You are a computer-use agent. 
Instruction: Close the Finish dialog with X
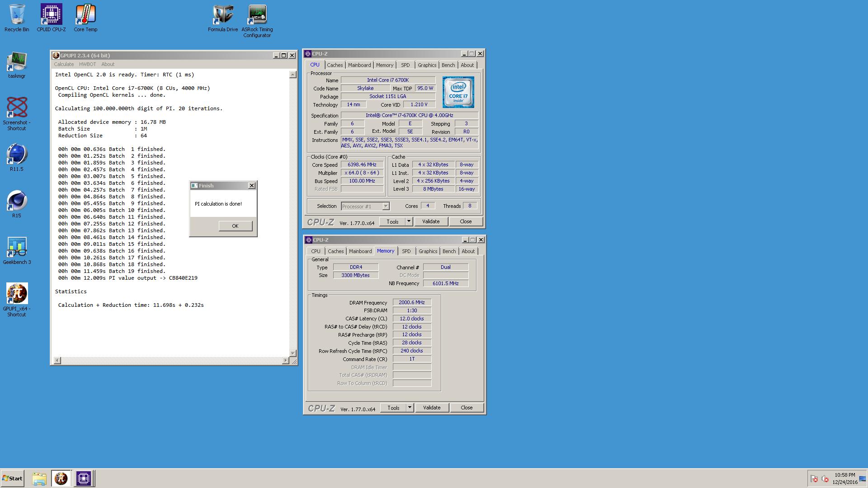[x=252, y=186]
